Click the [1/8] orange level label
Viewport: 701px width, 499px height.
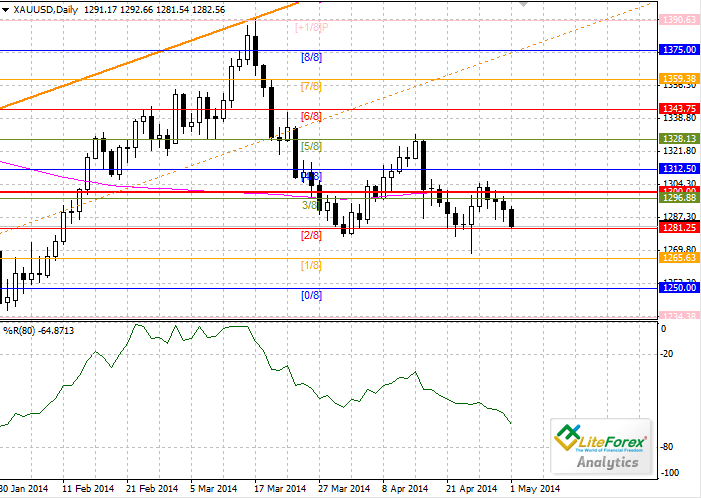pos(311,265)
